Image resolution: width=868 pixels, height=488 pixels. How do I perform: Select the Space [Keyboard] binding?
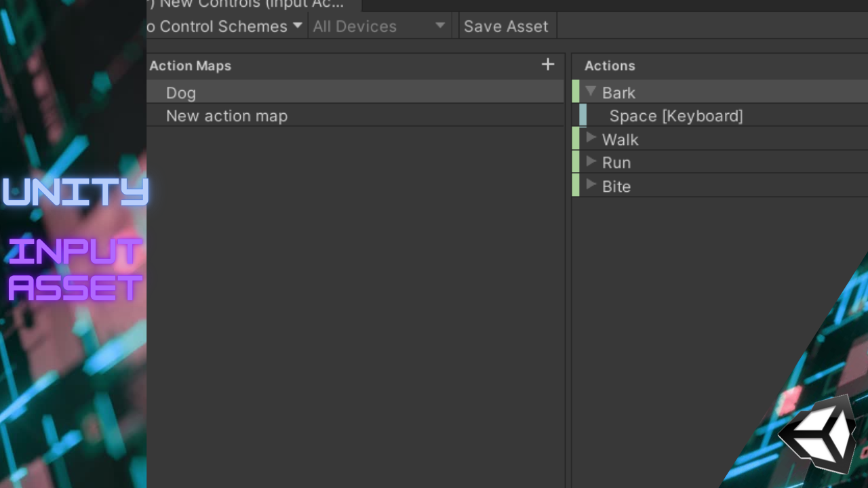(x=676, y=115)
